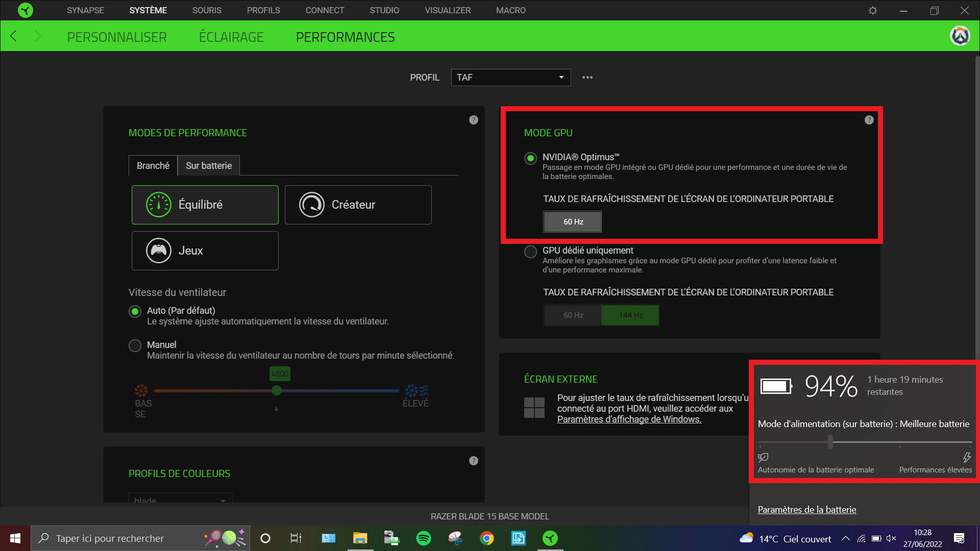
Task: Open Spotify from taskbar
Action: point(424,538)
